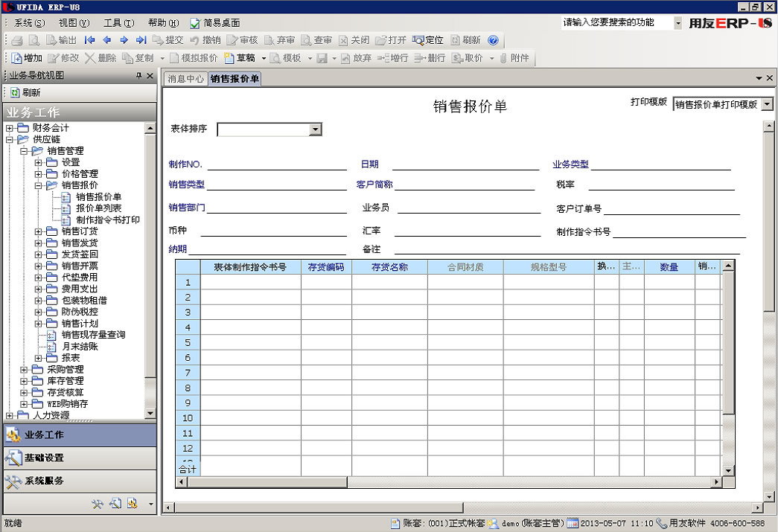Click the 基础设置 navigation button

click(44, 458)
